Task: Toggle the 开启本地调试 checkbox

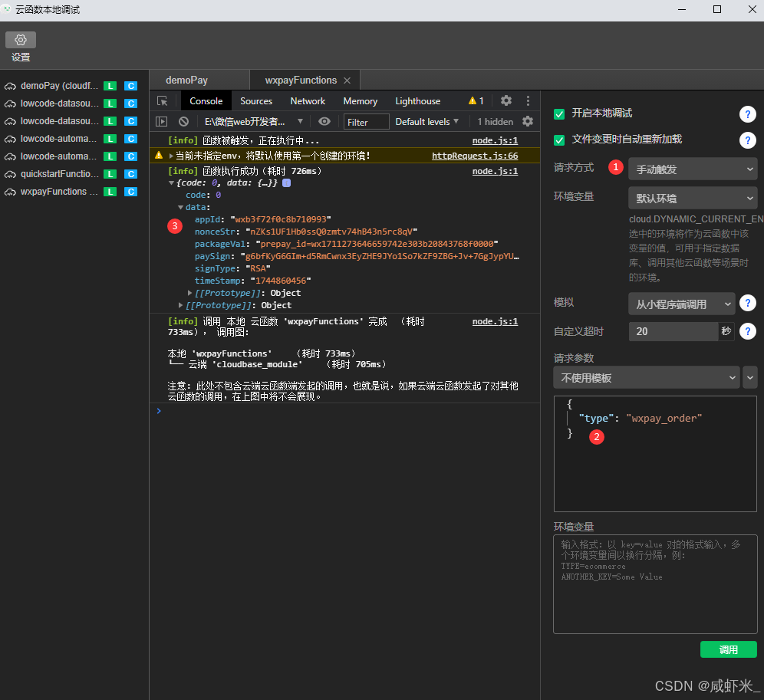Action: pos(559,114)
